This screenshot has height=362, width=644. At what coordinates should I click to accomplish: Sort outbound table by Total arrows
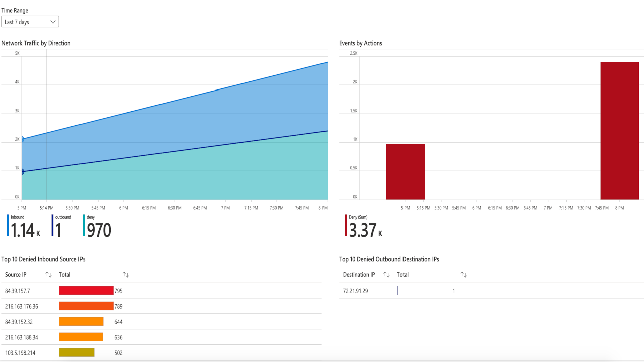(x=464, y=275)
